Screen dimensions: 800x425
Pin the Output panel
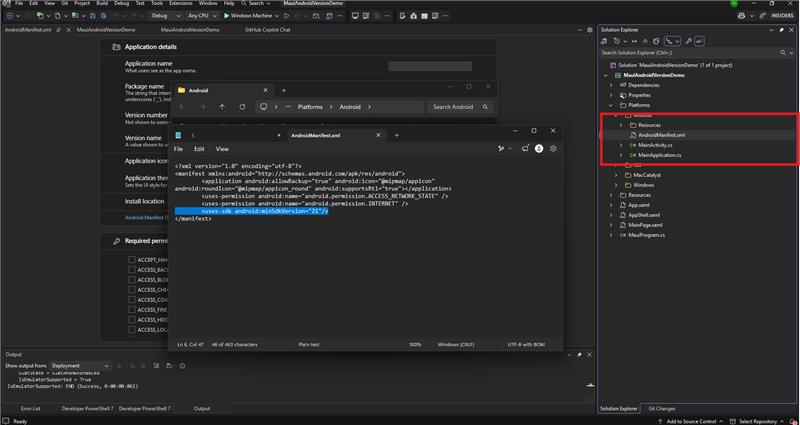point(579,355)
